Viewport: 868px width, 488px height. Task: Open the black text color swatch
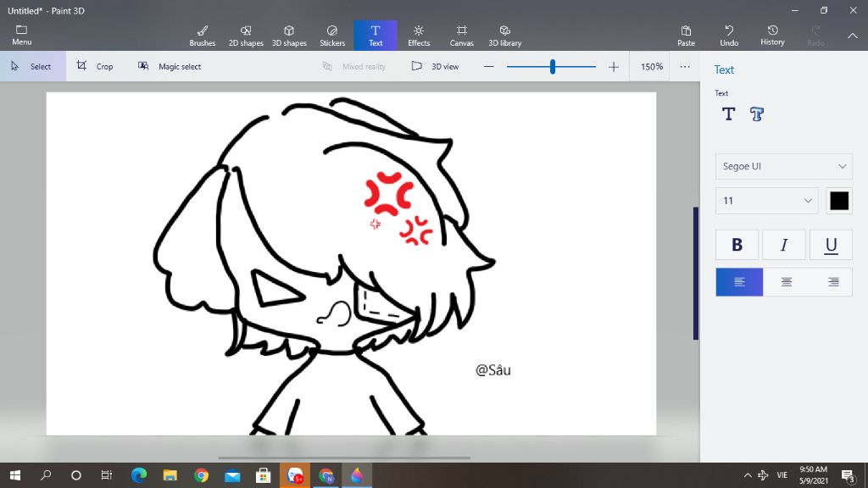pos(838,200)
